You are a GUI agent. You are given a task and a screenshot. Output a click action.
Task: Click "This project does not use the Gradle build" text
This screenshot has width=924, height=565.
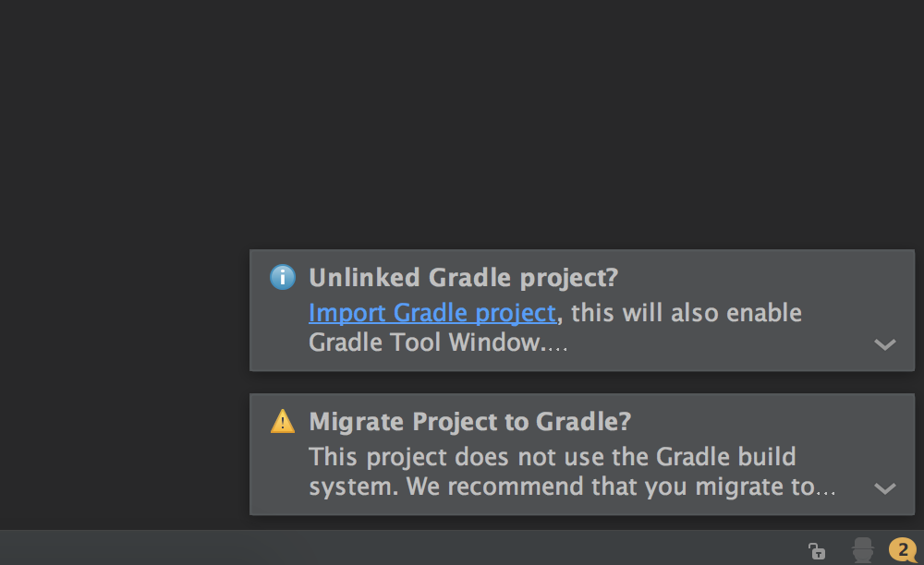tap(552, 457)
